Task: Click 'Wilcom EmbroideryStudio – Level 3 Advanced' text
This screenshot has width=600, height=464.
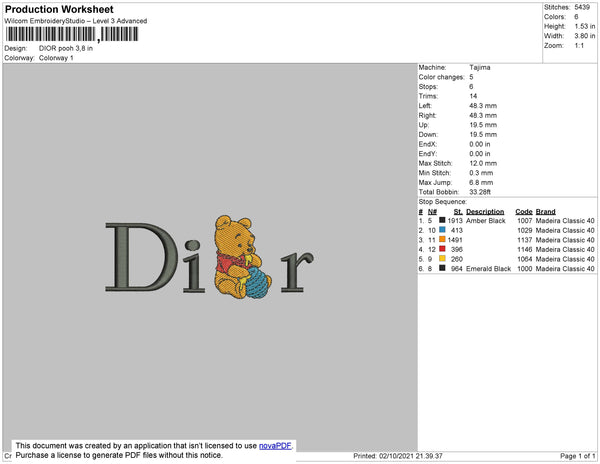Action: click(76, 21)
